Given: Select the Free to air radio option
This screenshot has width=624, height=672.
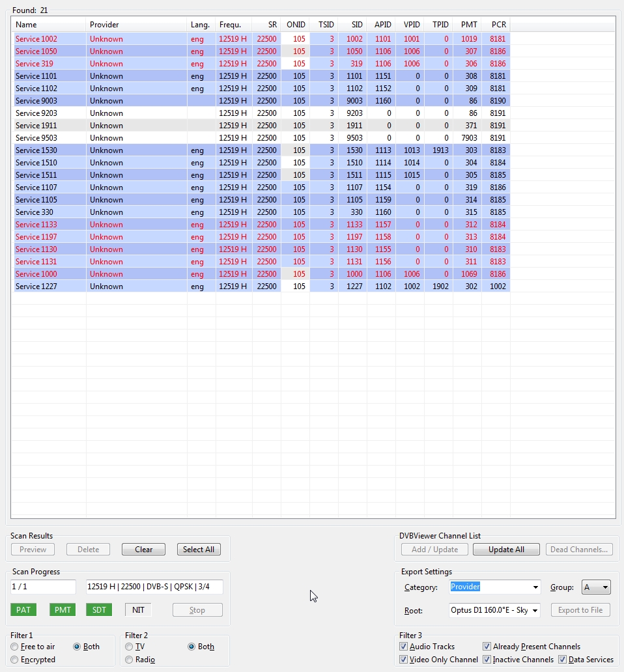Looking at the screenshot, I should coord(15,647).
